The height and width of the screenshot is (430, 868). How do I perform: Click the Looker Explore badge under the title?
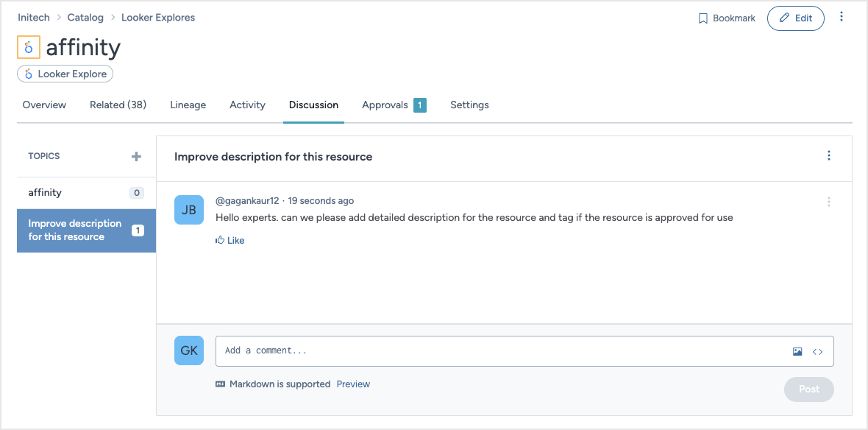click(x=65, y=74)
